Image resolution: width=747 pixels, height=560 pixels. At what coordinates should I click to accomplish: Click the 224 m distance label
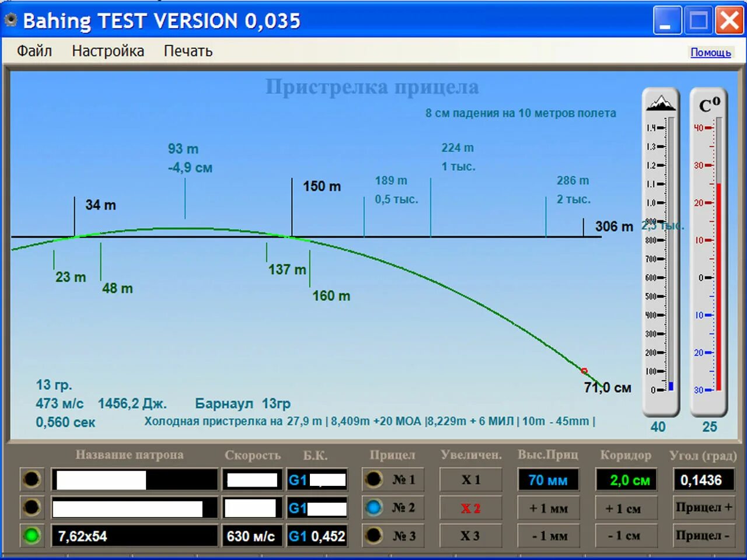click(458, 148)
